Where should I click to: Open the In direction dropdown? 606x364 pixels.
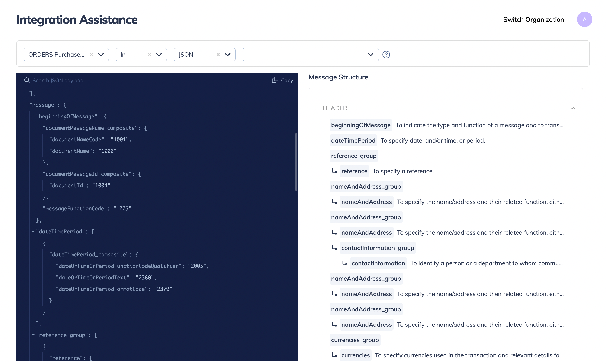[159, 55]
